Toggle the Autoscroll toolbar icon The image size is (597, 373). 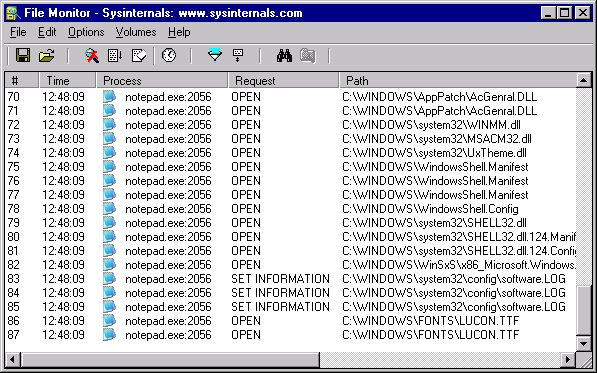[x=115, y=56]
